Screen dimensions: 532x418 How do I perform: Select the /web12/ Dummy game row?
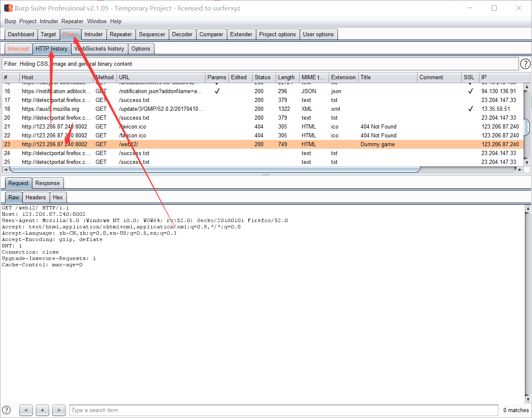(x=263, y=144)
